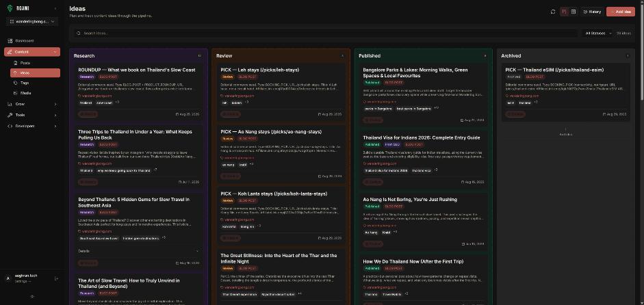
Task: Expand Details on the Beyond Thailand card
Action: point(138,251)
